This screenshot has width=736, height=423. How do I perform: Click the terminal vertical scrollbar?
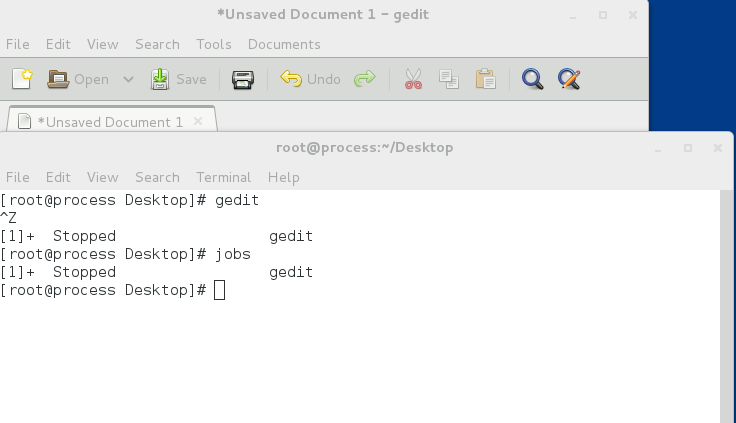point(726,306)
